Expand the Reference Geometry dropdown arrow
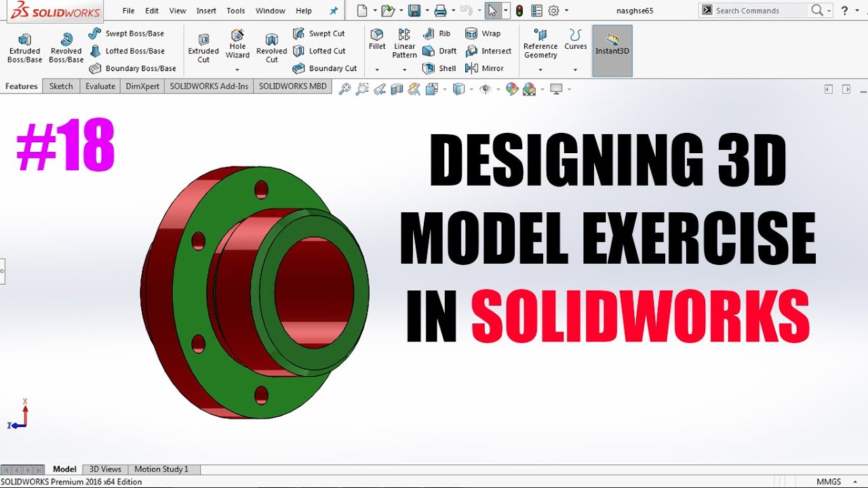868x488 pixels. 540,69
